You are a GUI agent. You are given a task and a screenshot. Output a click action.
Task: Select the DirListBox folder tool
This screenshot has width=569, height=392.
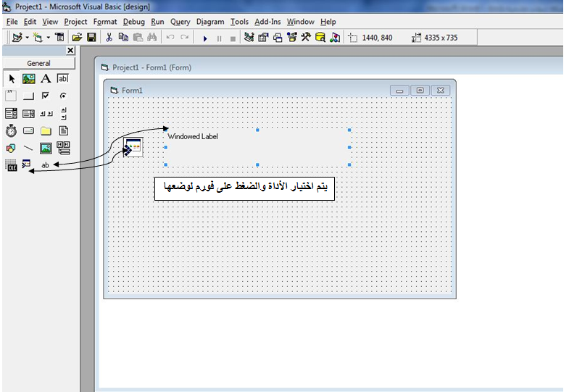point(46,130)
